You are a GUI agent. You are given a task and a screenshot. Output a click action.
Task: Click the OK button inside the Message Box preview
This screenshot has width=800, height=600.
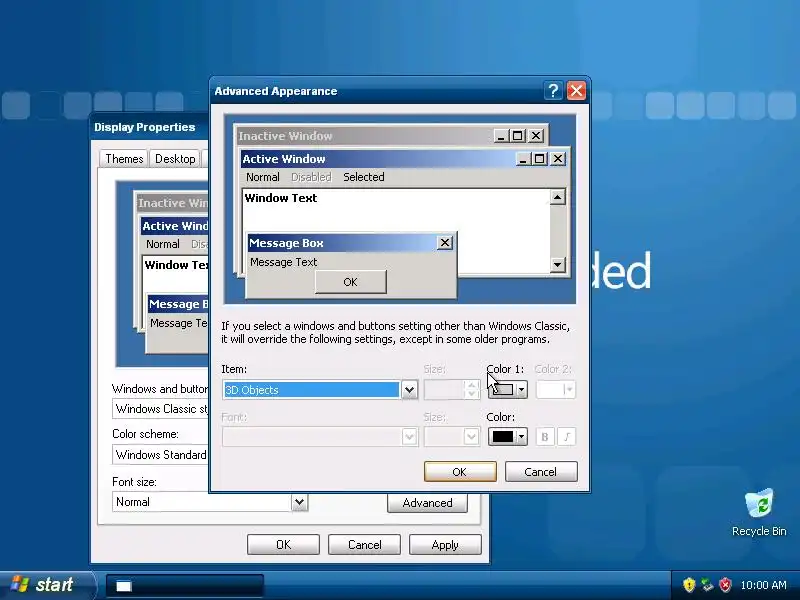point(351,282)
